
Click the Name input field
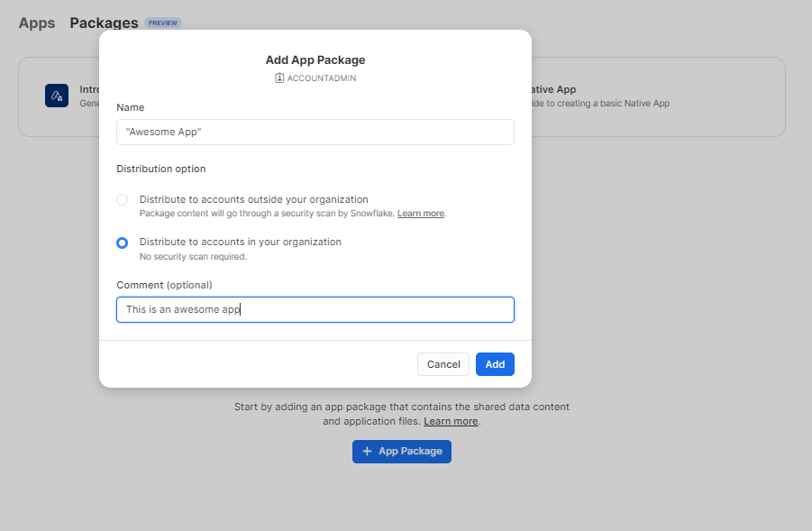click(315, 132)
